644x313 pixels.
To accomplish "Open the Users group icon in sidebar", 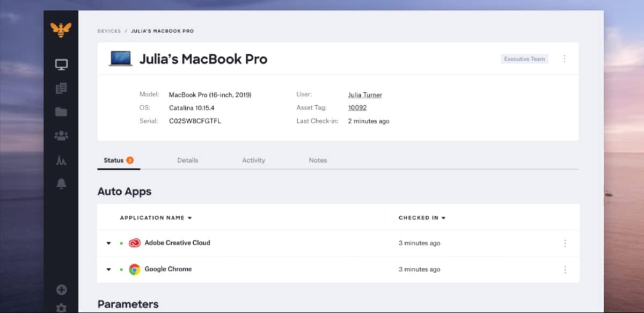I will click(x=61, y=136).
